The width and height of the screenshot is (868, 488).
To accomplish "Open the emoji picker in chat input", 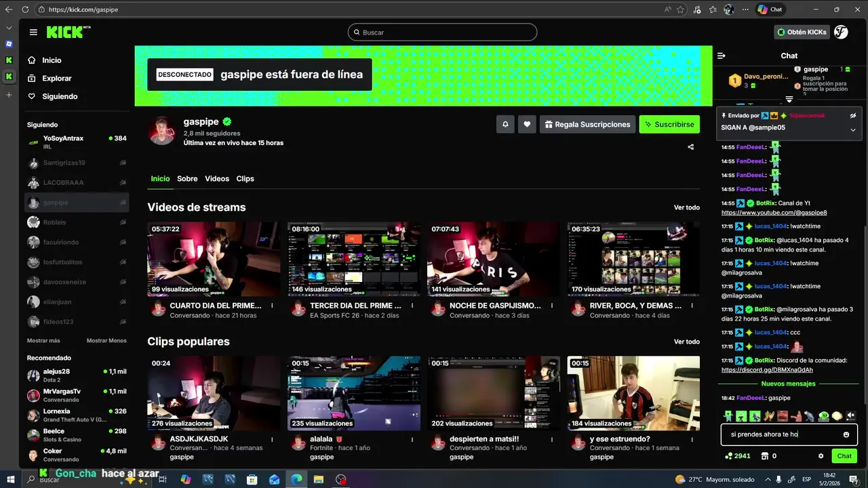I will (846, 434).
